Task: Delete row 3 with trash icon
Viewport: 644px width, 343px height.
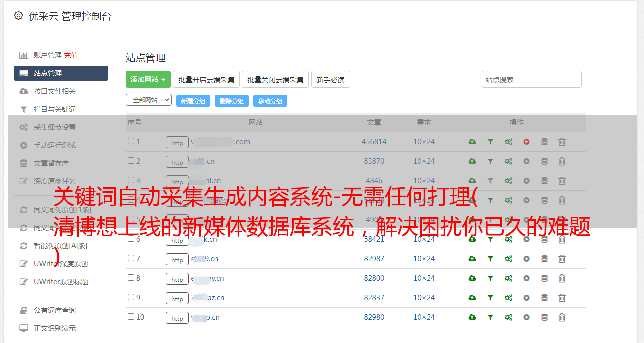Action: [562, 181]
